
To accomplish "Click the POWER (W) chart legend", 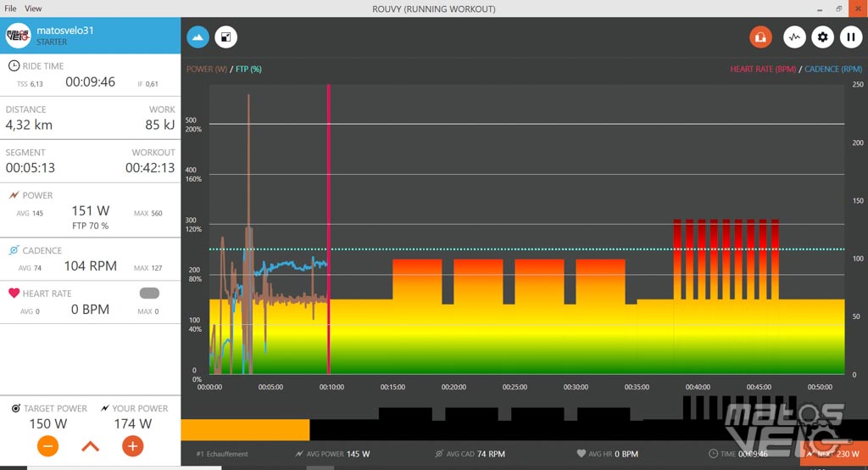I will coord(207,70).
